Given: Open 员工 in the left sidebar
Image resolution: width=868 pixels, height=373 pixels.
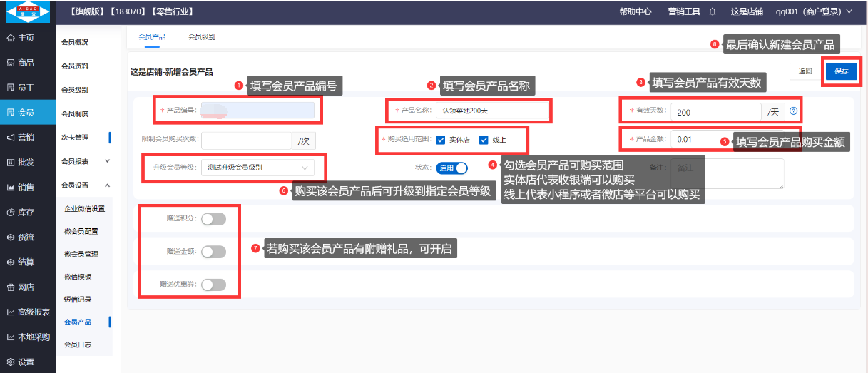Looking at the screenshot, I should click(x=21, y=88).
